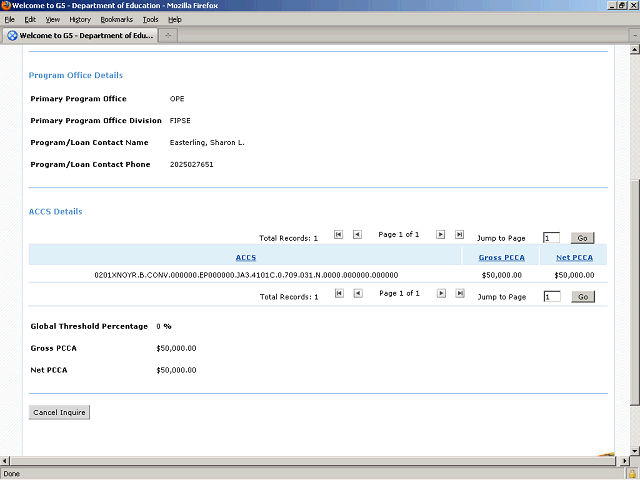
Task: Click the security lock icon in status bar
Action: click(633, 474)
